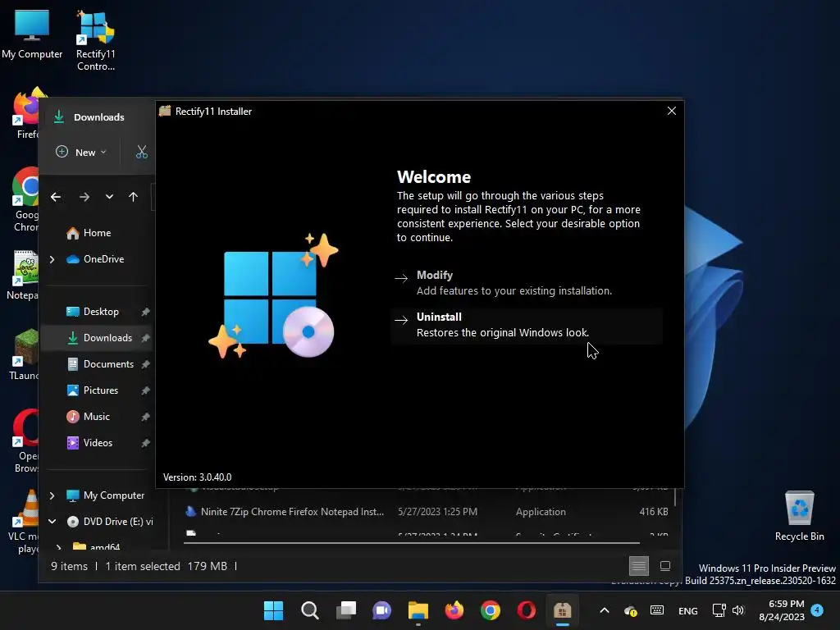Open recent locations chevron in File Explorer
Image resolution: width=840 pixels, height=630 pixels.
(109, 197)
